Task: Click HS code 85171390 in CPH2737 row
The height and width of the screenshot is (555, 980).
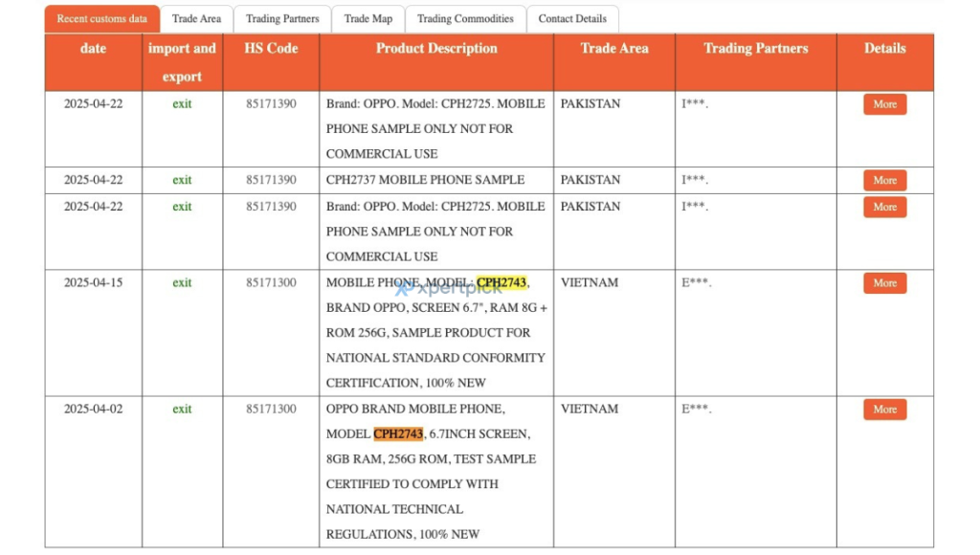Action: [271, 180]
